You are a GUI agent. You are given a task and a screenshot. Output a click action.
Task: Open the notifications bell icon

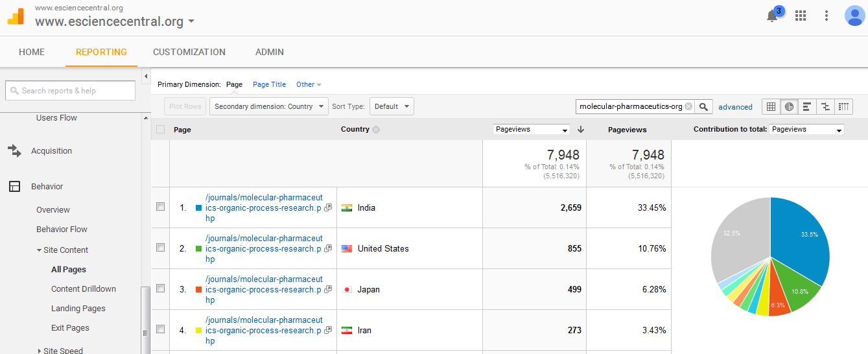[772, 16]
